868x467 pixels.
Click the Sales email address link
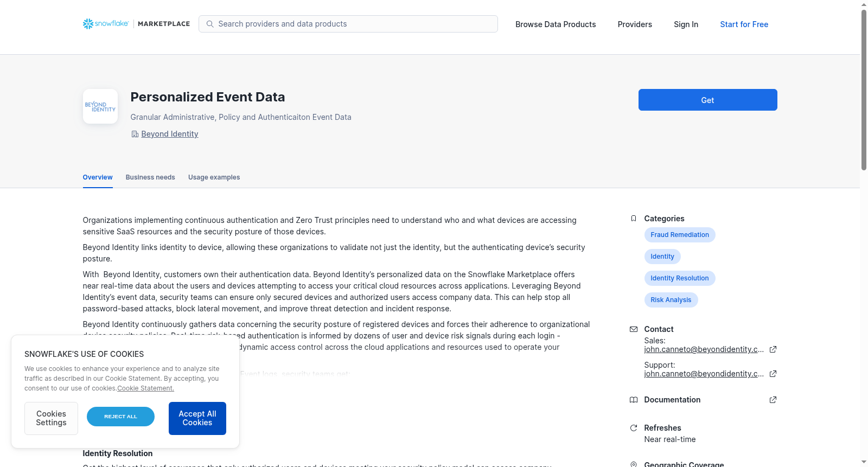(x=704, y=349)
